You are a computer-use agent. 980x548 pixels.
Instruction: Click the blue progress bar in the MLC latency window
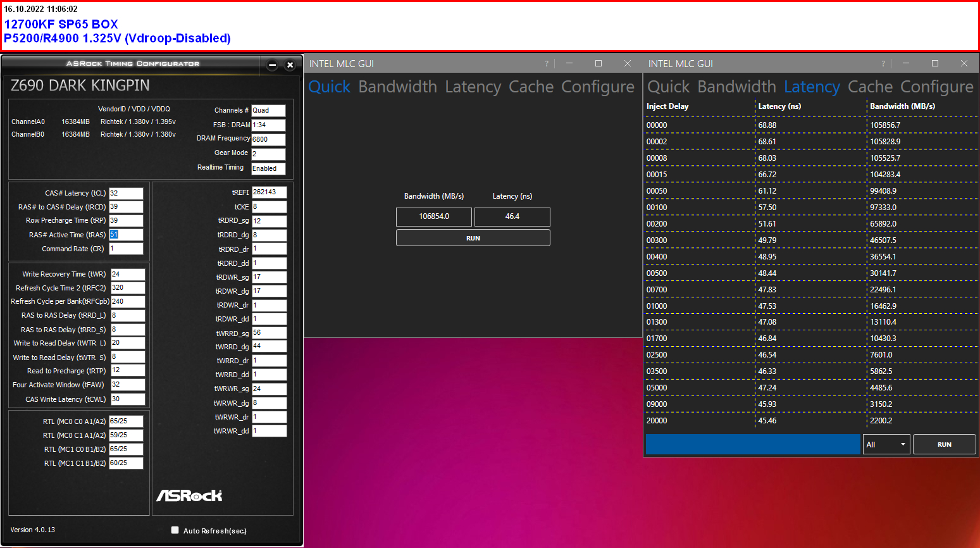[753, 444]
